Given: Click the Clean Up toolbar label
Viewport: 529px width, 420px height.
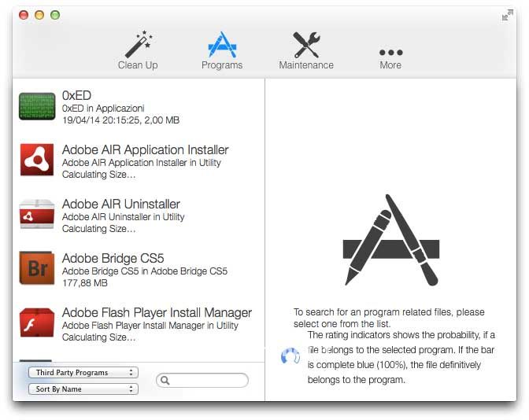Looking at the screenshot, I should tap(138, 65).
